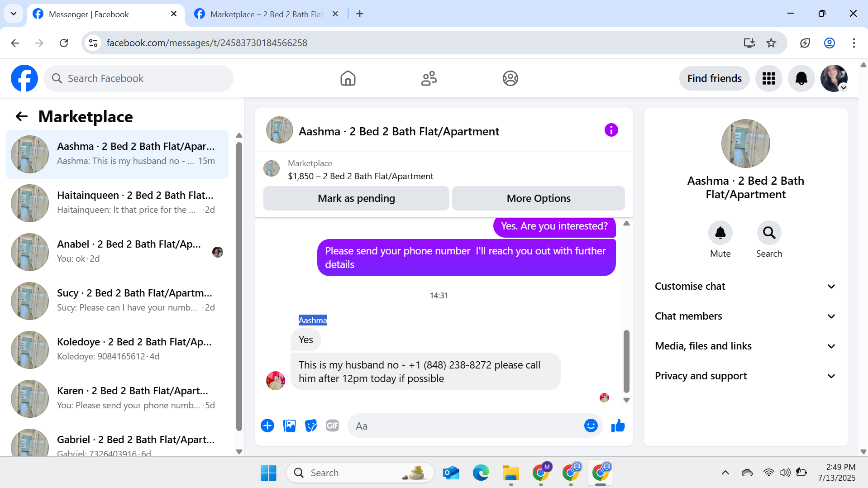Expand Media, files and links section
The width and height of the screenshot is (868, 488).
(x=745, y=346)
